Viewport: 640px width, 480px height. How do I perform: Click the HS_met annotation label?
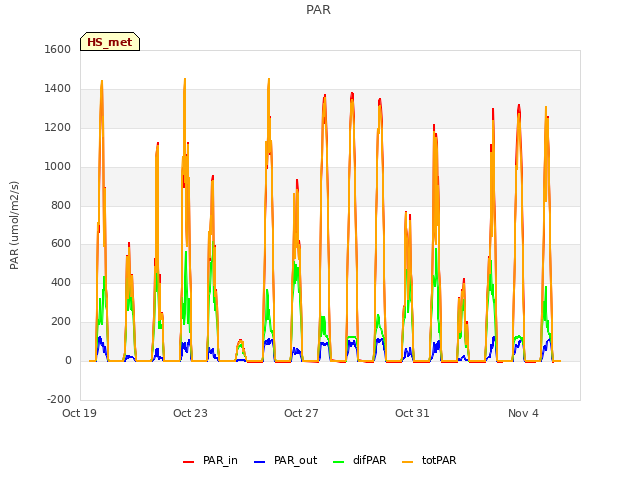(x=110, y=42)
